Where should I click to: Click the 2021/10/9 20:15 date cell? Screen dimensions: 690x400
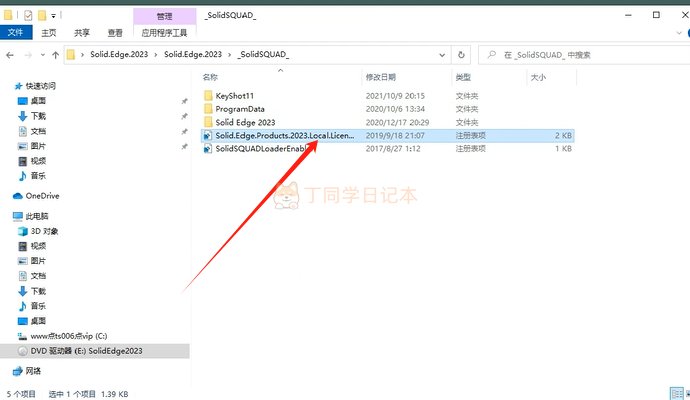click(395, 95)
